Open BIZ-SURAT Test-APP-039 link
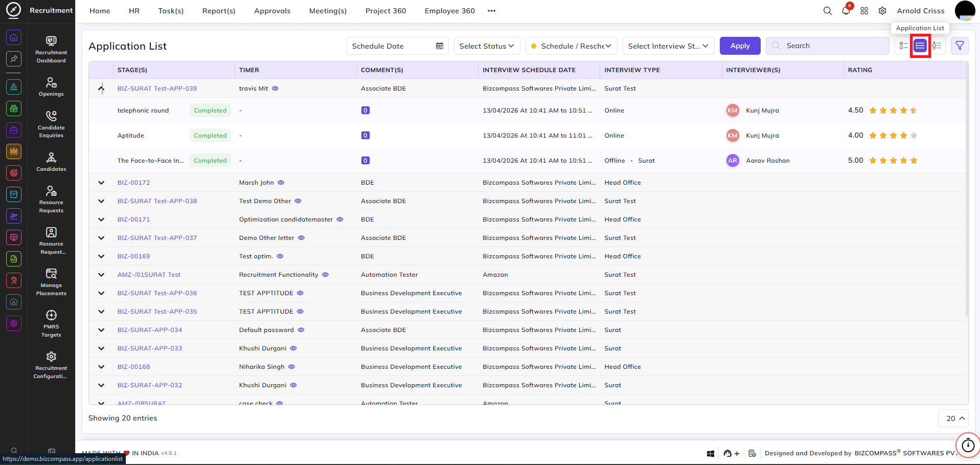 (x=157, y=88)
